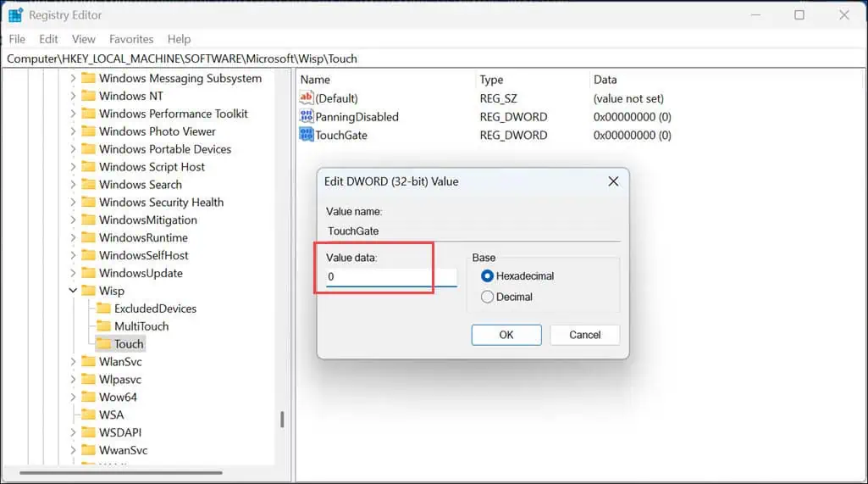
Task: Click the WindowsUpdate folder icon
Action: 88,273
